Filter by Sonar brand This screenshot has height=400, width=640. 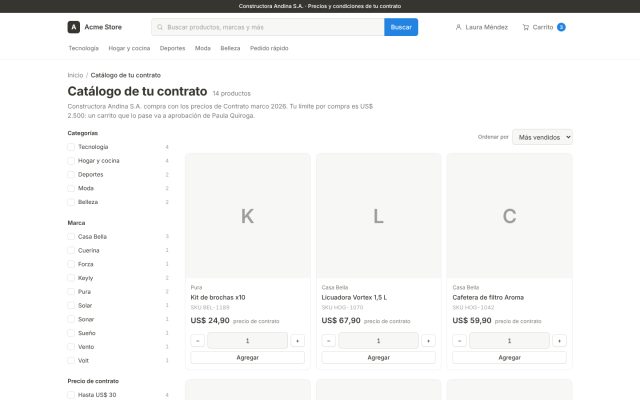pyautogui.click(x=71, y=319)
